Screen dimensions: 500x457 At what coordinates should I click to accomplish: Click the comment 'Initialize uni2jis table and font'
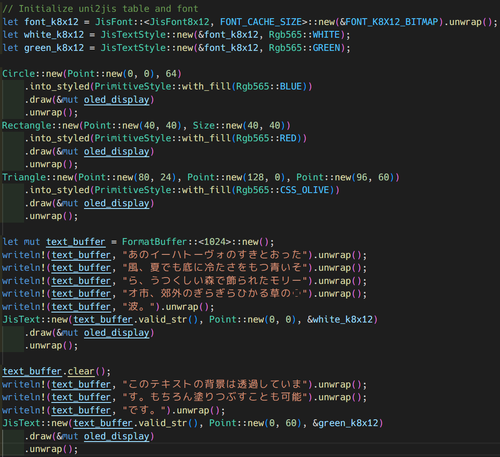click(108, 9)
